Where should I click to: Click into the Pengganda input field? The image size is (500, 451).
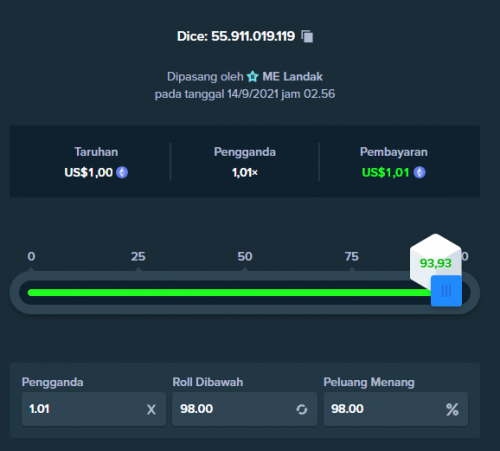[x=94, y=409]
